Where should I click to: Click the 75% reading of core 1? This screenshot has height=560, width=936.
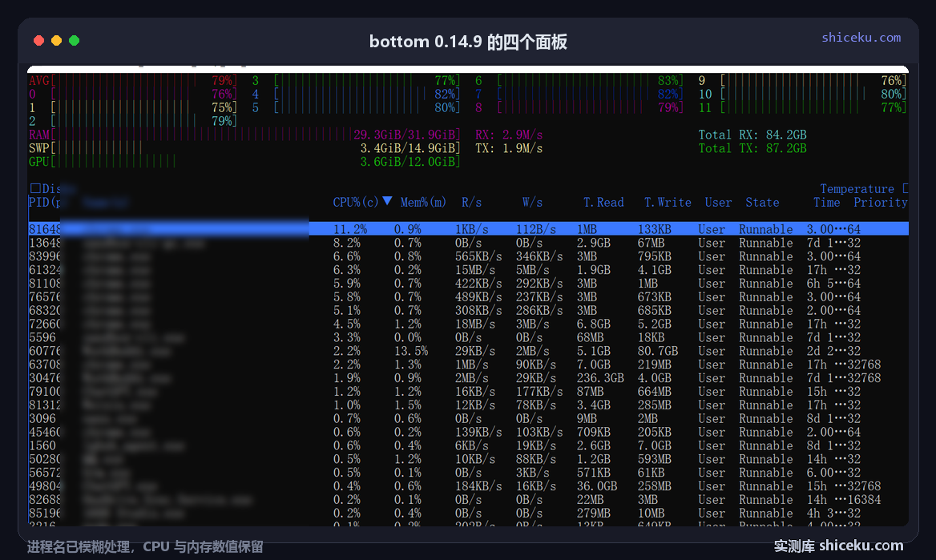(x=221, y=107)
